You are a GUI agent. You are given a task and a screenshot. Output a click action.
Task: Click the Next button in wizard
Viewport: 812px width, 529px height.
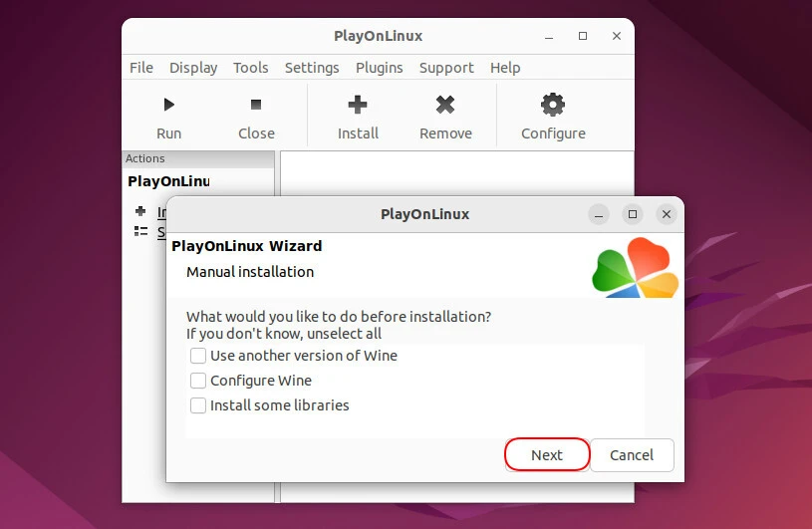point(547,455)
